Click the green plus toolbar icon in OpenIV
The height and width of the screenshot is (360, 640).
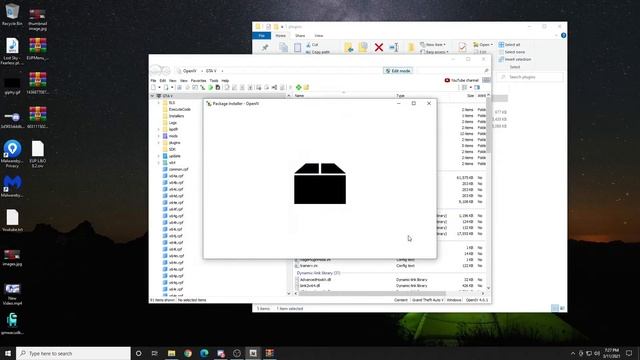click(299, 87)
